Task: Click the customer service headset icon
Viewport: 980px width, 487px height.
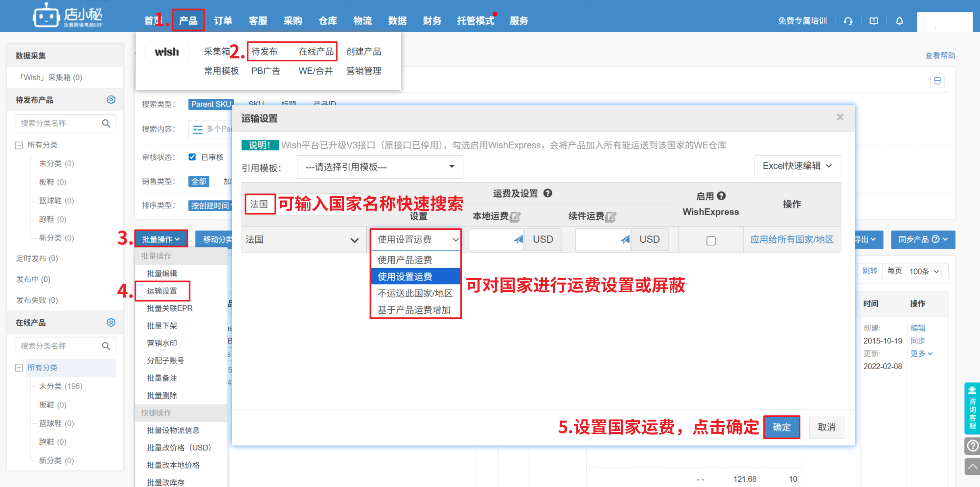Action: (848, 21)
